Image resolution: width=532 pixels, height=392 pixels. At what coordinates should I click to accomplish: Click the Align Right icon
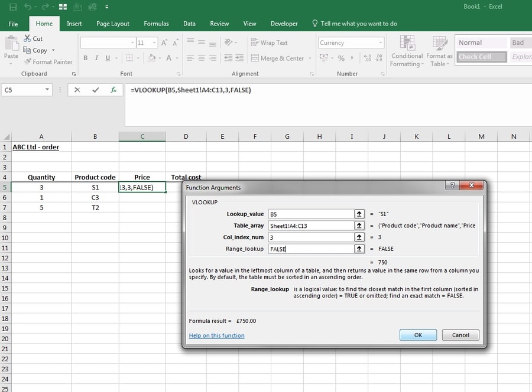coord(213,58)
